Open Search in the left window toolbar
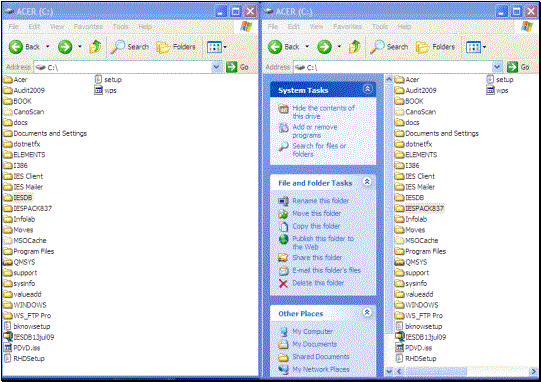The width and height of the screenshot is (541, 382). tap(130, 47)
